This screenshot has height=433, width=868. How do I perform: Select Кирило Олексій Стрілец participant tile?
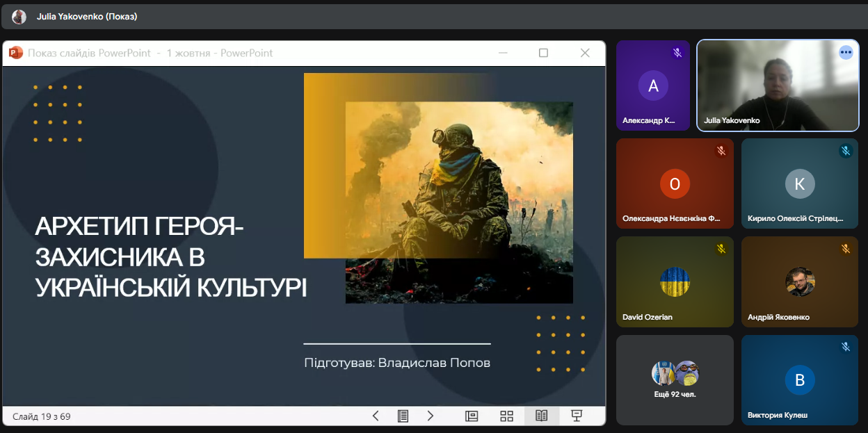point(799,183)
